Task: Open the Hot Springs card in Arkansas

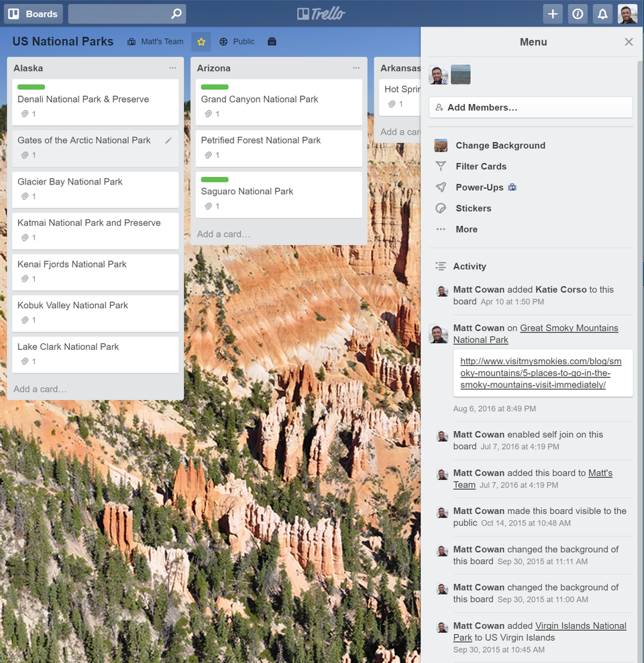Action: point(400,97)
